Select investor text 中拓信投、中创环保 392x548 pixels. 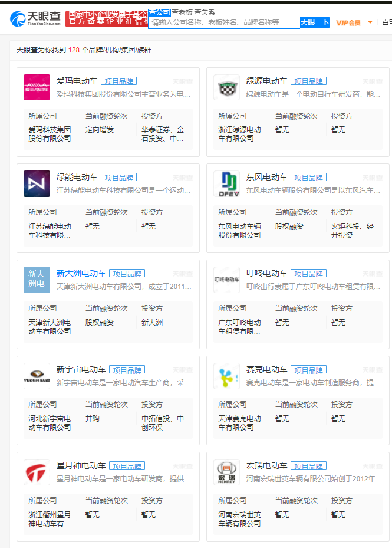tap(163, 423)
